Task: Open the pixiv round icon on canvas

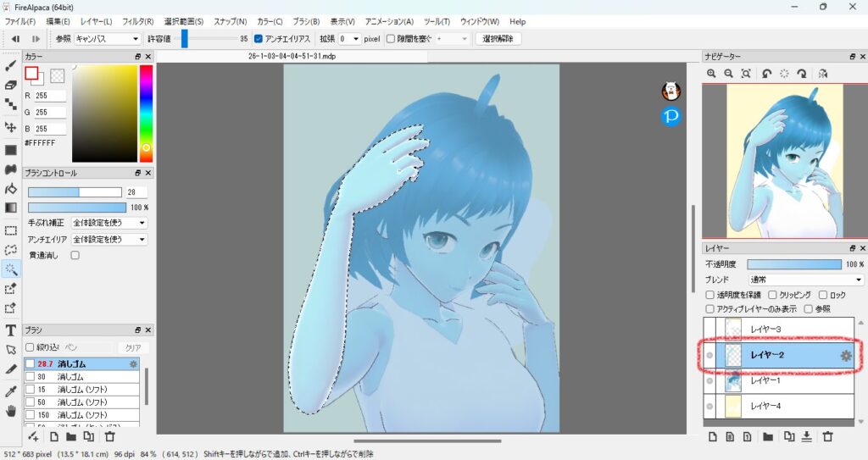Action: pyautogui.click(x=671, y=116)
